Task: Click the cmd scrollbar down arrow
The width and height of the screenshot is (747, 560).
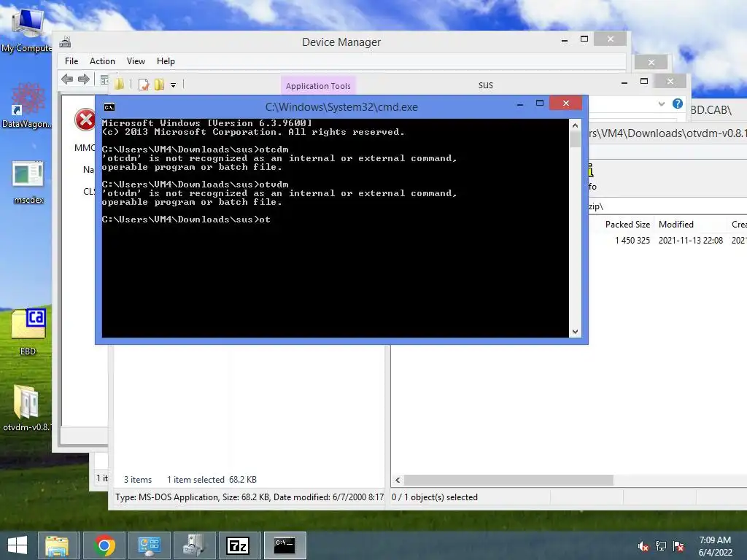Action: [x=575, y=332]
